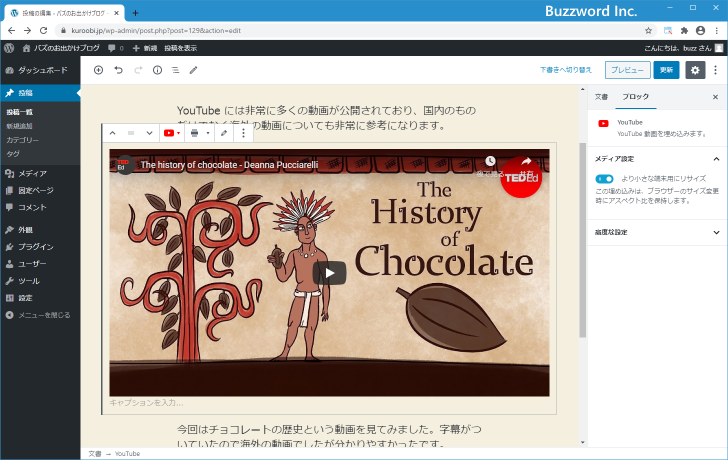The width and height of the screenshot is (728, 460).
Task: Open comments bubble in admin bar
Action: [x=116, y=48]
